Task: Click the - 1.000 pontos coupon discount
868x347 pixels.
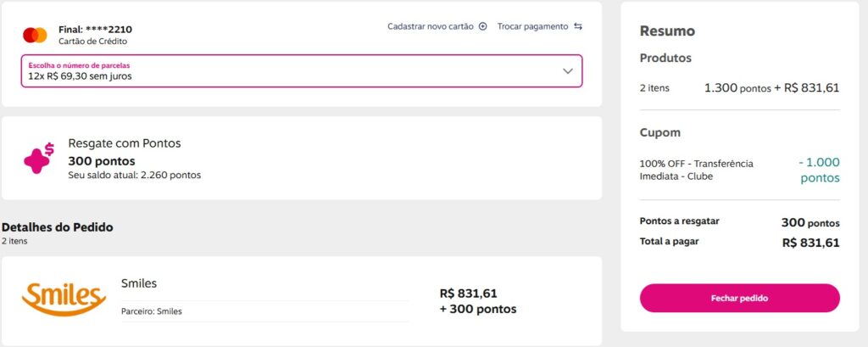Action: click(819, 170)
